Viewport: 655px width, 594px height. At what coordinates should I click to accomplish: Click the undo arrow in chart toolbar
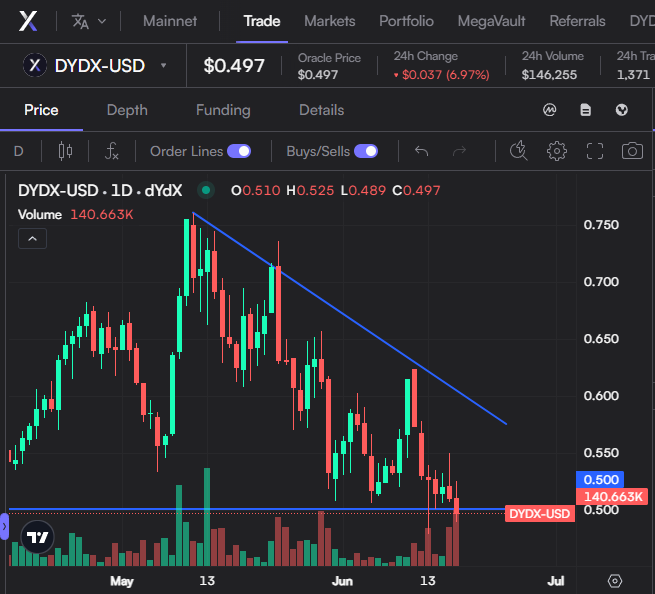[x=421, y=151]
